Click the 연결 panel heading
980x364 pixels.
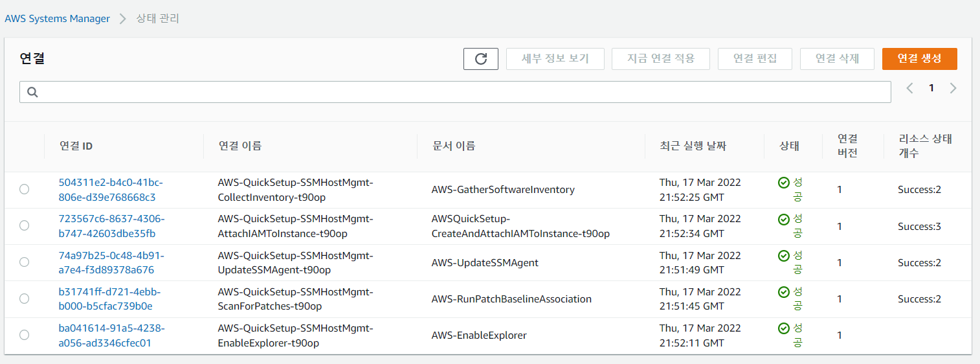(32, 58)
